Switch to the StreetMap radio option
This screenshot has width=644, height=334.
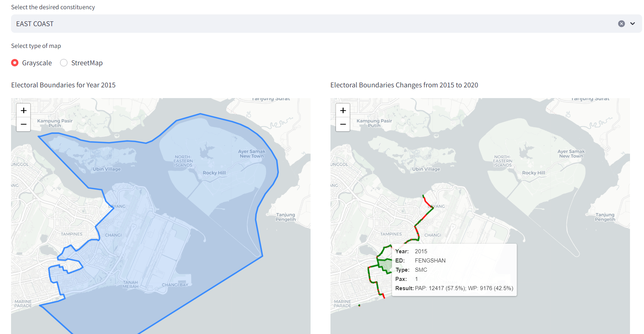[x=64, y=63]
